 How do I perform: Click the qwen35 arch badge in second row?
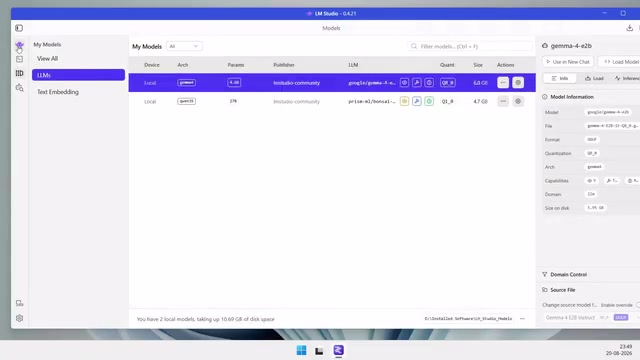[x=187, y=101]
